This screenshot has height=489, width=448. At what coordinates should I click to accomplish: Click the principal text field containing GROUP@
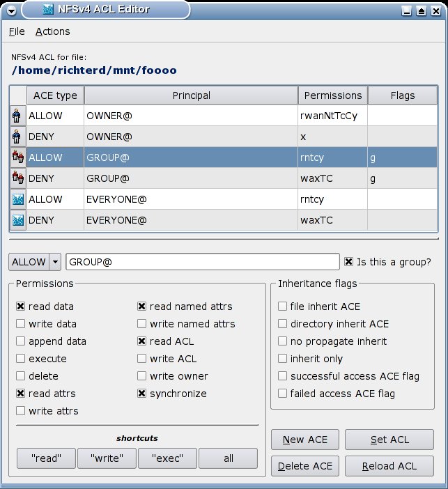click(202, 262)
